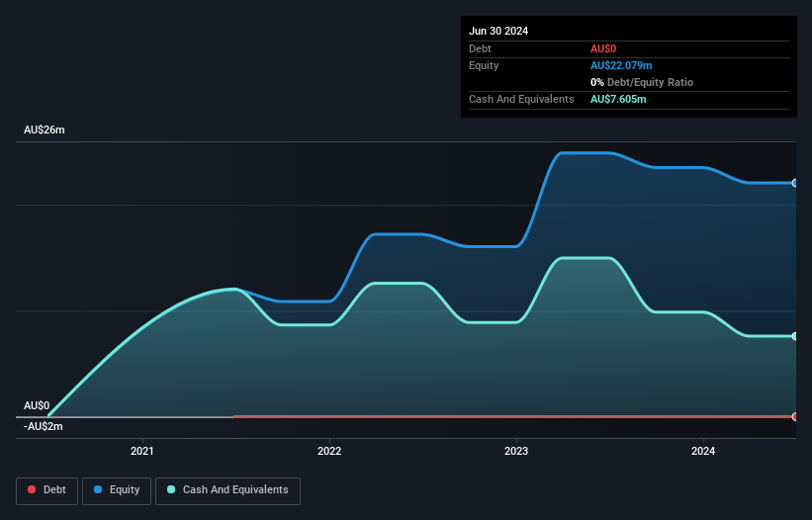Click the Cash value AU$7.605m in tooltip
Image resolution: width=812 pixels, height=520 pixels.
(618, 99)
